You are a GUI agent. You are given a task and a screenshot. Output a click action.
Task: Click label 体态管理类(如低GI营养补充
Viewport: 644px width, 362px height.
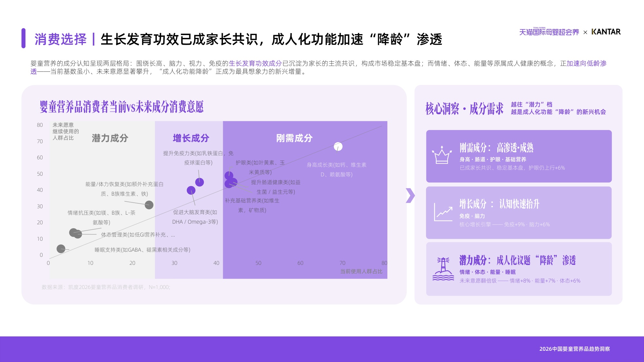[x=138, y=235]
